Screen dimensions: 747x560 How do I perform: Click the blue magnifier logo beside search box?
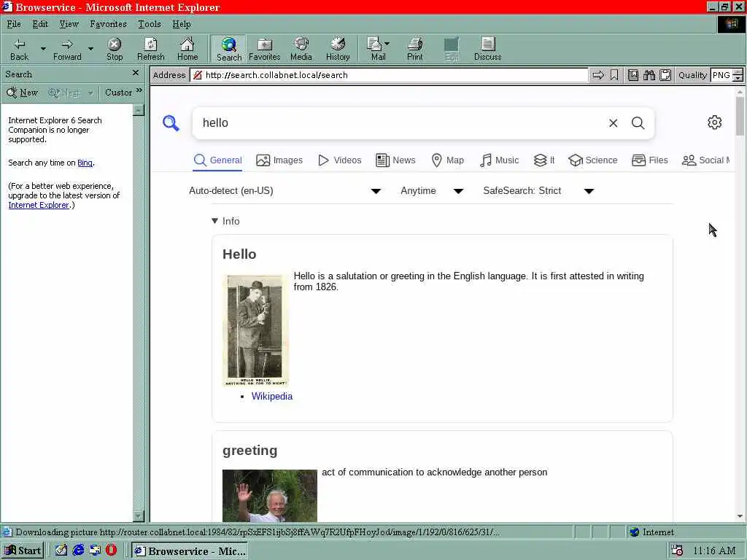[171, 122]
